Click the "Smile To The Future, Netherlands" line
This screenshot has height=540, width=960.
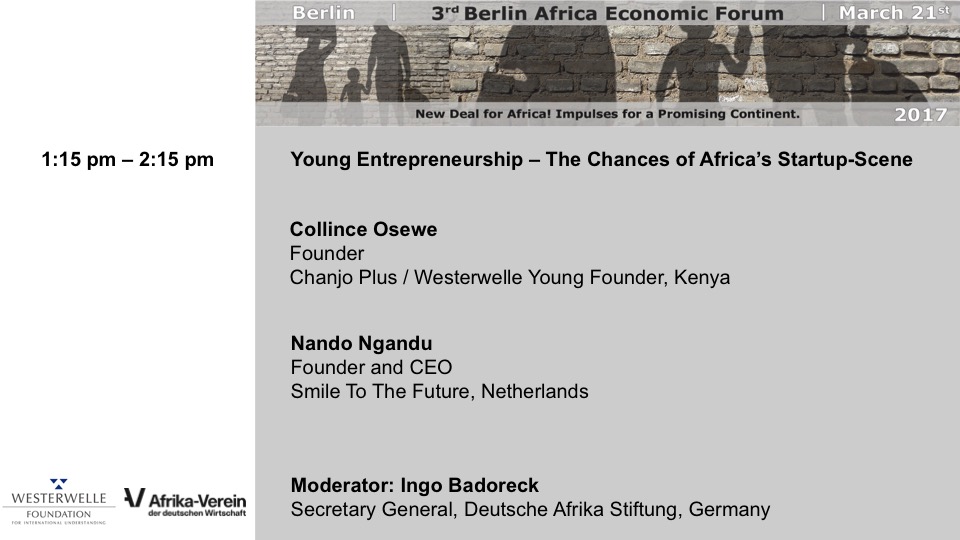click(x=439, y=391)
